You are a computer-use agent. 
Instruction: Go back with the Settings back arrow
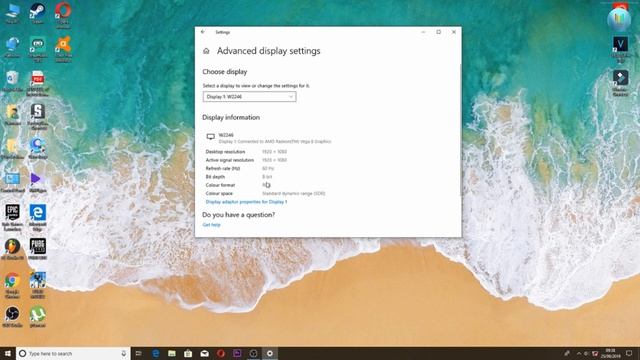203,32
